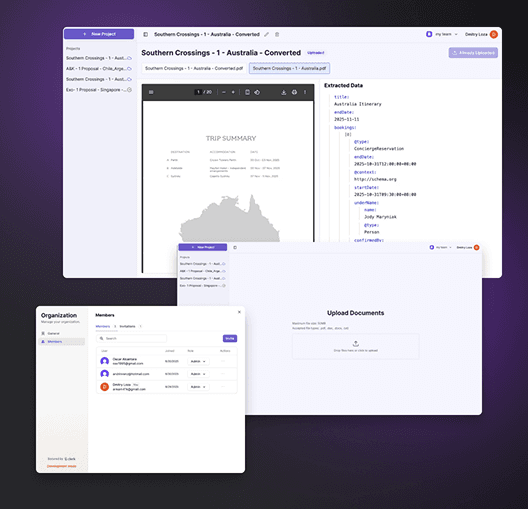
Task: Click PDF zoom in plus icon
Action: (233, 92)
